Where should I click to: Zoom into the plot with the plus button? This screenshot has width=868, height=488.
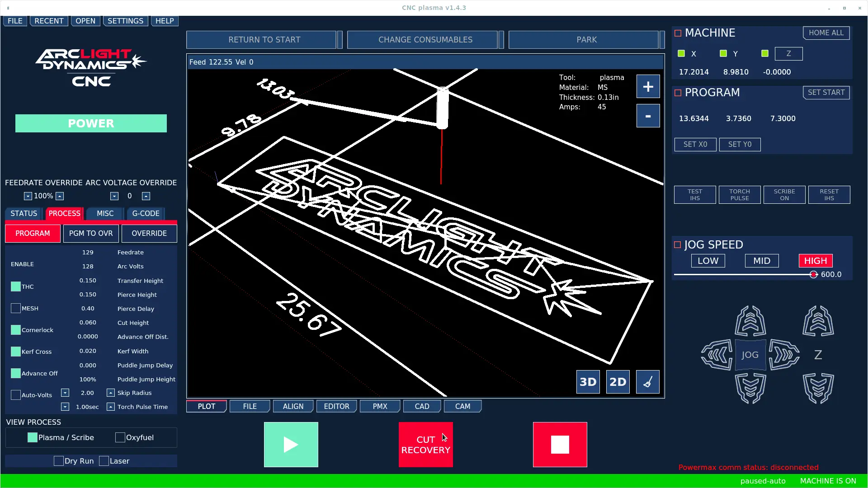(648, 86)
